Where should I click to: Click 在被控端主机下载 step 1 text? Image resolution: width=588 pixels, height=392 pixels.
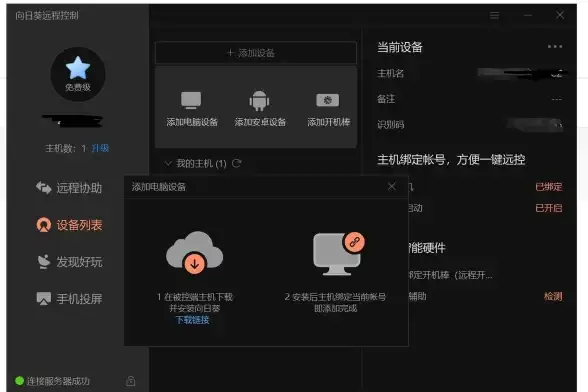point(195,297)
